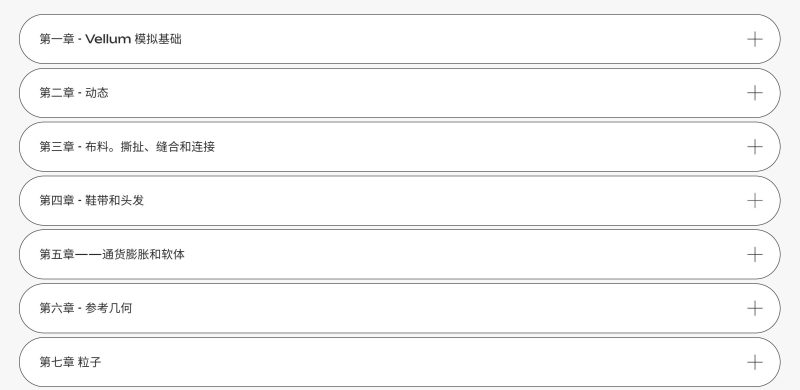Screen dimensions: 800x390
Task: Click the 第三章 - 布料。撕扯、缝合和连接 title
Action: coord(127,147)
